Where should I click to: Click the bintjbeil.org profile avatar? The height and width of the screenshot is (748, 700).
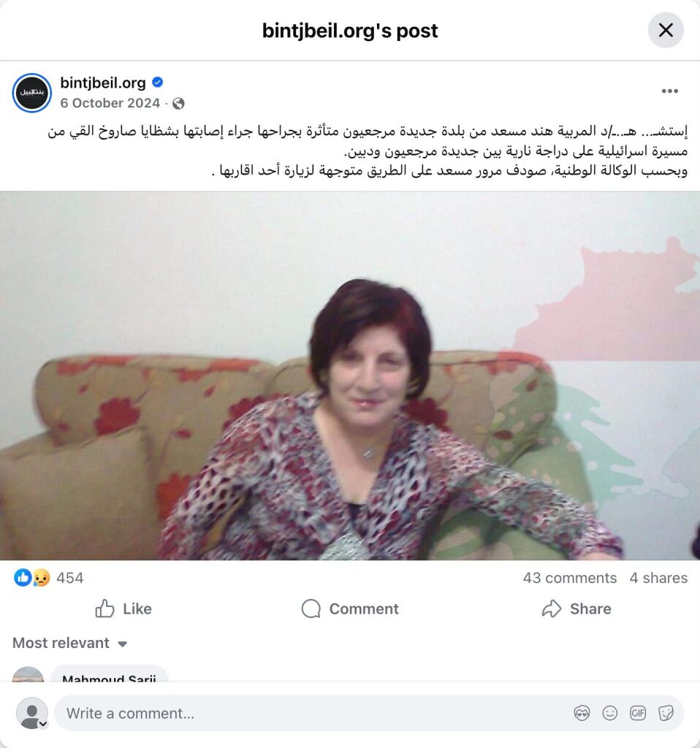point(32,93)
